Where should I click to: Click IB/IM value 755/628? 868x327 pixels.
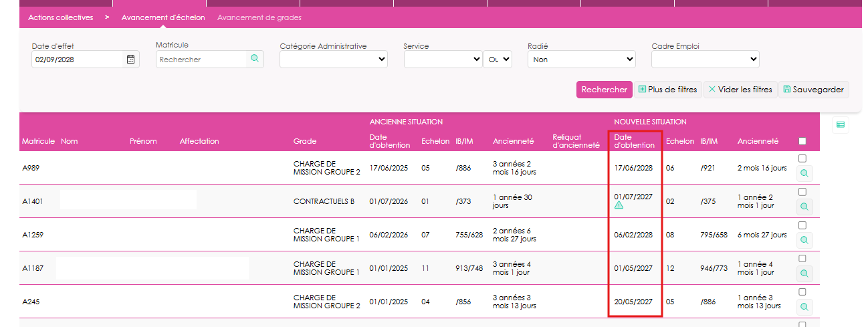(x=469, y=235)
